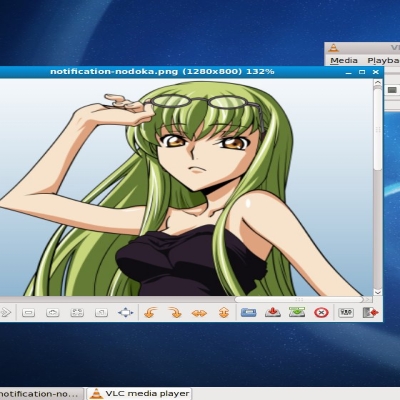400x400 pixels.
Task: Click the Zoom In toolbar icon
Action: pyautogui.click(x=53, y=313)
